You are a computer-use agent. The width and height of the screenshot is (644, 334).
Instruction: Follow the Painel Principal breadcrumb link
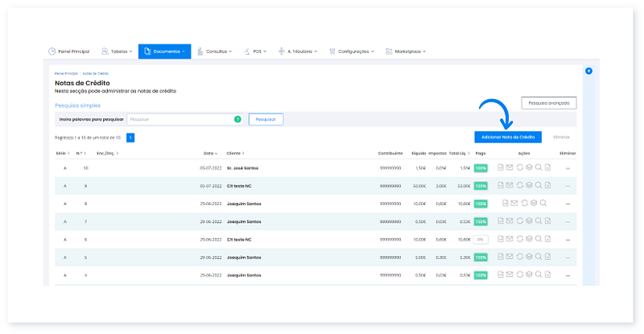coord(66,73)
